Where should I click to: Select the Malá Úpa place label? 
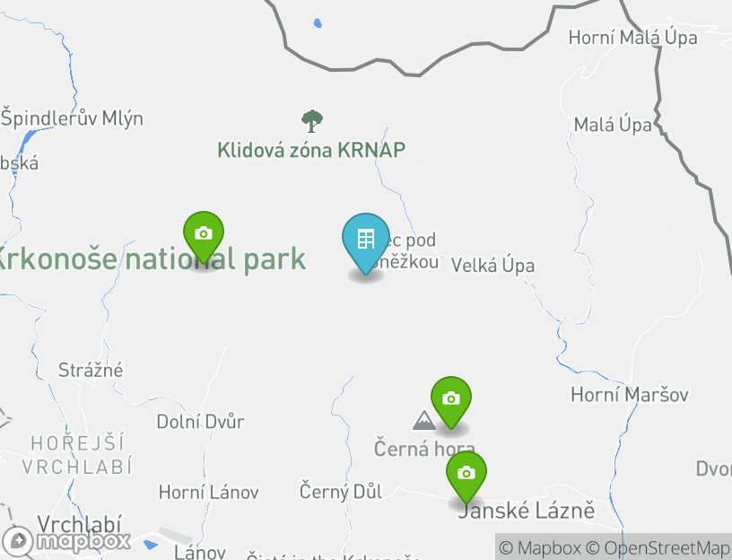pos(613,125)
